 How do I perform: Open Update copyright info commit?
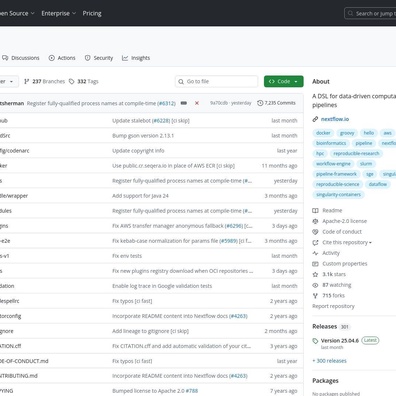point(138,151)
